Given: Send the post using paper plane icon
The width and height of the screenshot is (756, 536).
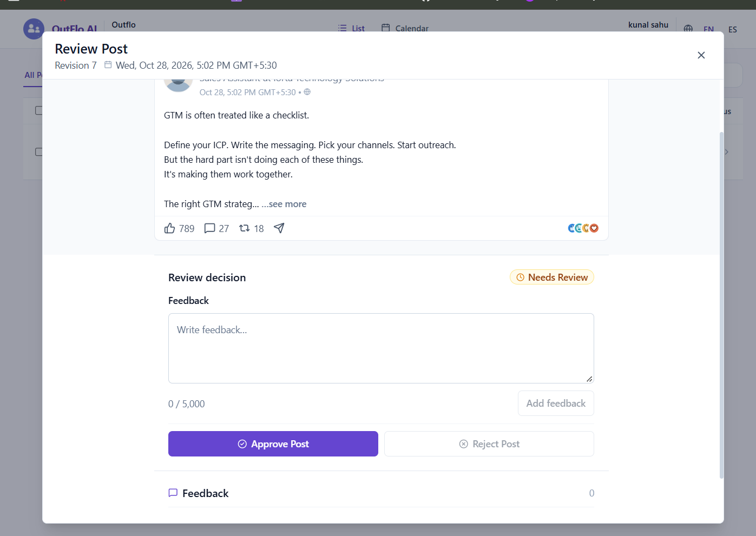Looking at the screenshot, I should tap(279, 228).
